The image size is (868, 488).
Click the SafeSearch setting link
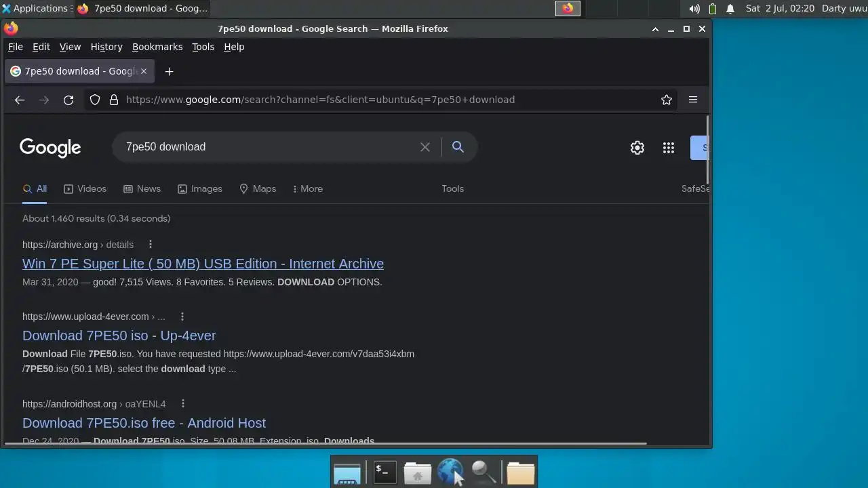tap(695, 189)
